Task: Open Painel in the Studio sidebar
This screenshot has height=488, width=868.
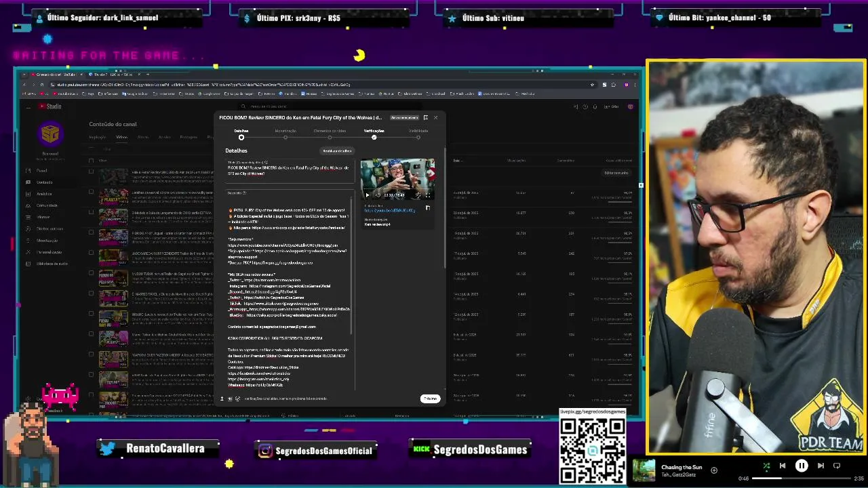Action: tap(41, 171)
